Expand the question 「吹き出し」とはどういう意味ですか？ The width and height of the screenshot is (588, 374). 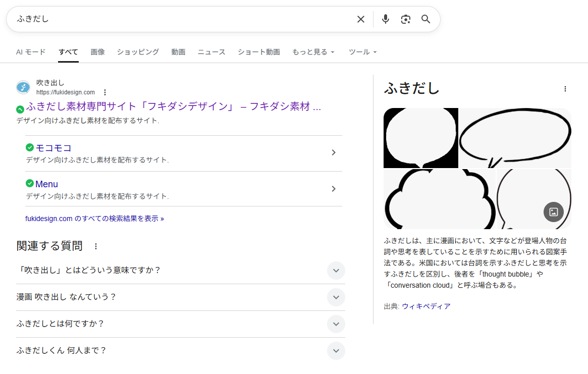tap(336, 271)
